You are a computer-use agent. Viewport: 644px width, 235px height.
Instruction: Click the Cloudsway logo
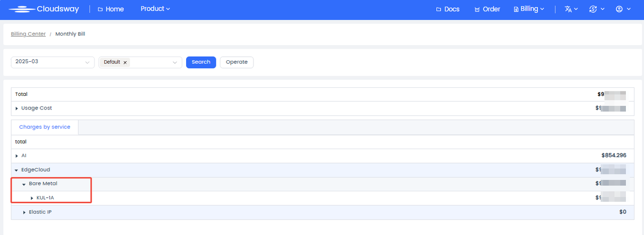pyautogui.click(x=44, y=9)
